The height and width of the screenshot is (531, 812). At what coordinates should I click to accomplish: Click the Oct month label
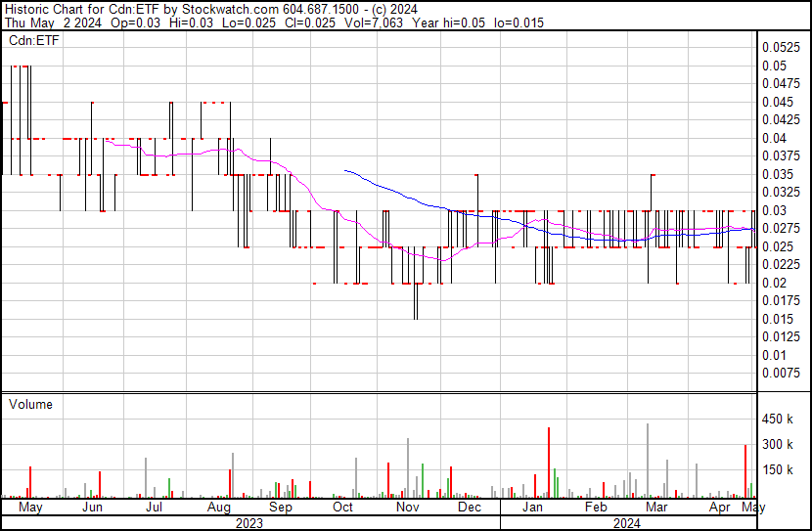pyautogui.click(x=342, y=507)
